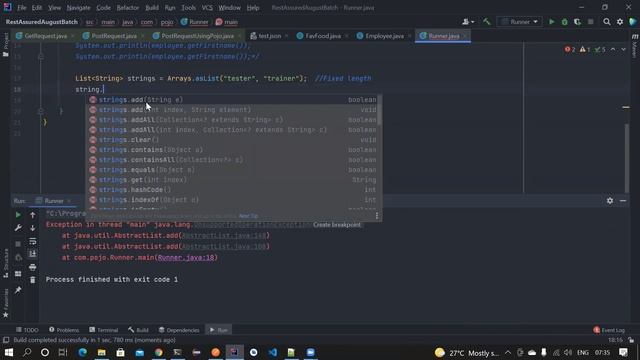Viewport: 640px width, 360px height.
Task: Open Search Everywhere magnifier icon
Action: tap(607, 22)
